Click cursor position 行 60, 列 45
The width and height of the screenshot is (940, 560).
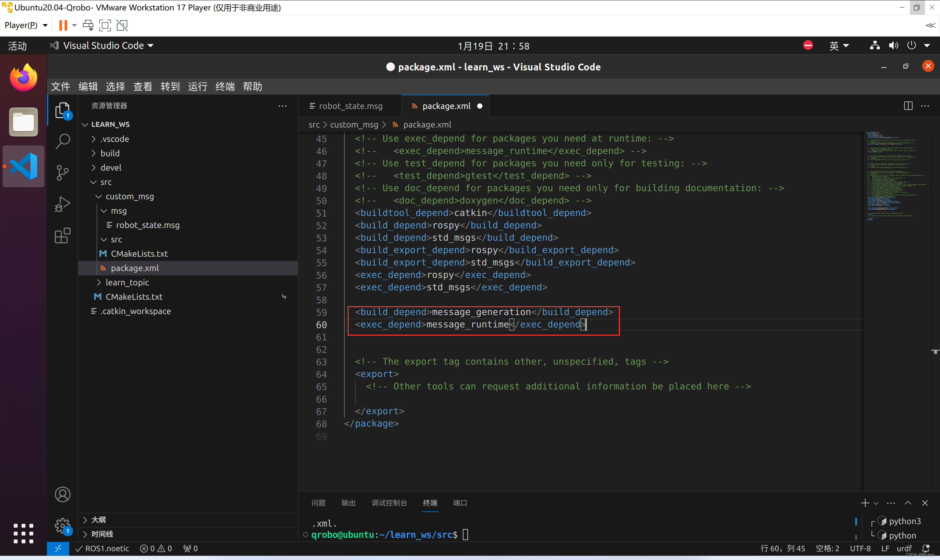783,548
